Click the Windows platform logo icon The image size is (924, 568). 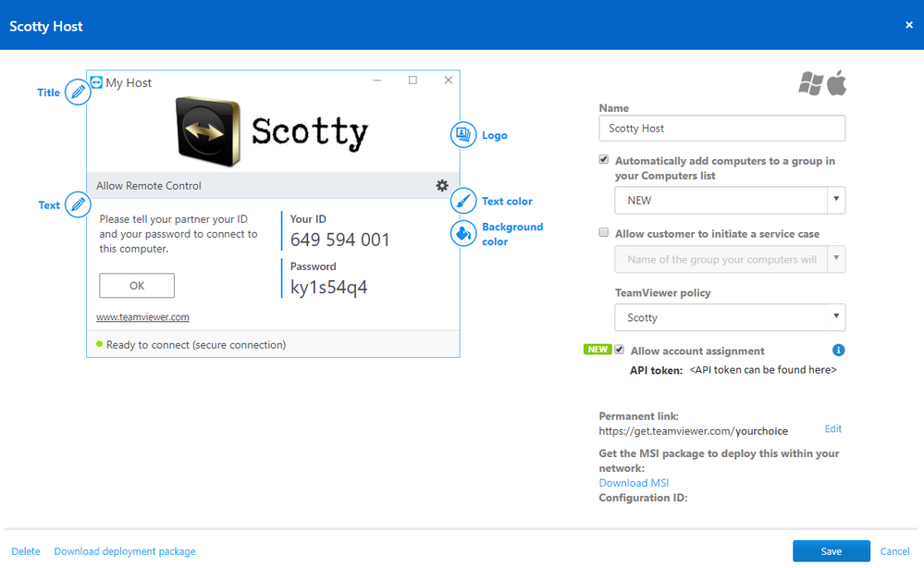811,83
